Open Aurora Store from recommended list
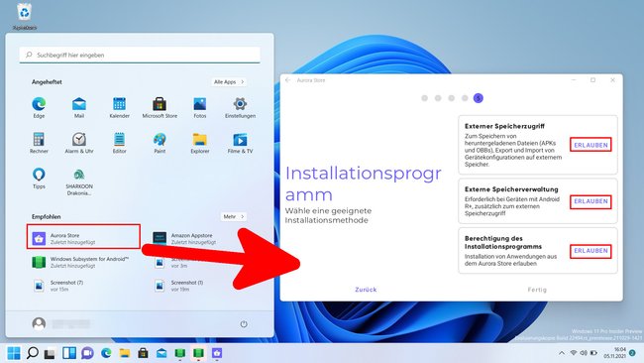This screenshot has width=644, height=363. 84,236
